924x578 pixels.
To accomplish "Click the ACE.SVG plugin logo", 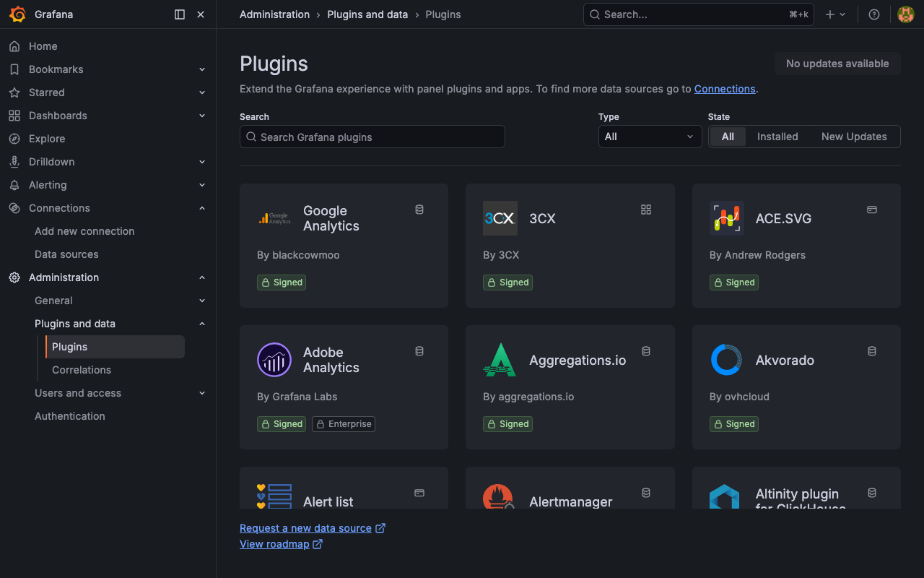I will coord(727,218).
